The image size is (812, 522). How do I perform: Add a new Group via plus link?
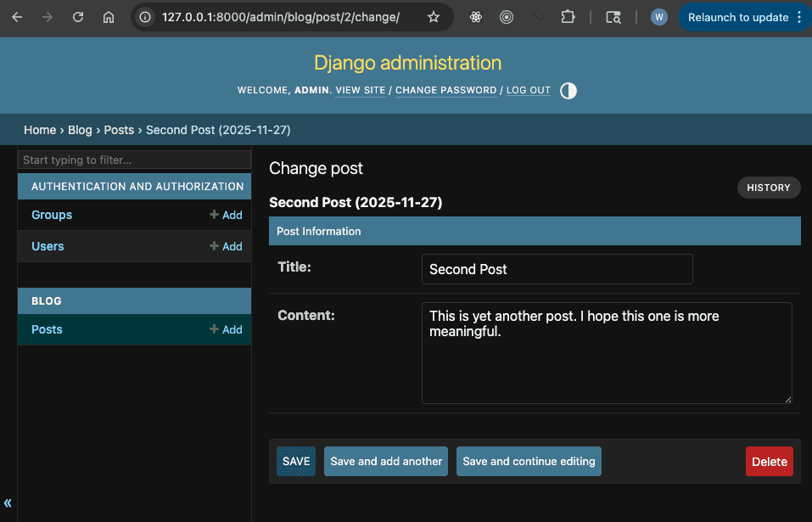coord(226,215)
